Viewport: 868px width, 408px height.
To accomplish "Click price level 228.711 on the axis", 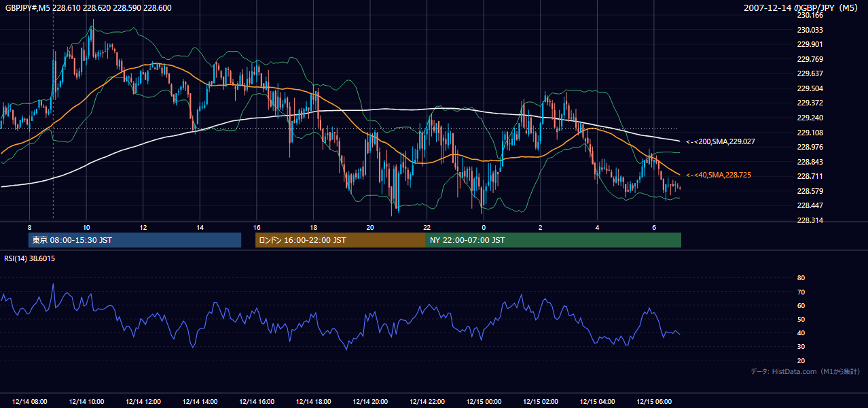I will pos(810,176).
